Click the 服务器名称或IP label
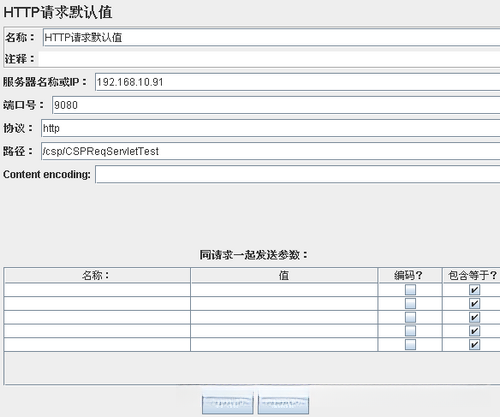The height and width of the screenshot is (417, 500). (45, 82)
